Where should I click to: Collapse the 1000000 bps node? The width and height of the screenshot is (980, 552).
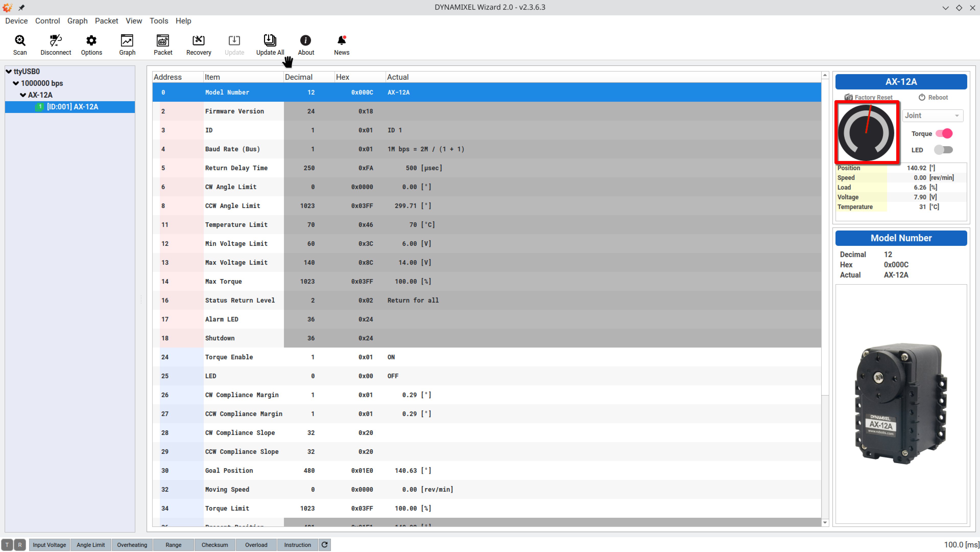(x=16, y=83)
